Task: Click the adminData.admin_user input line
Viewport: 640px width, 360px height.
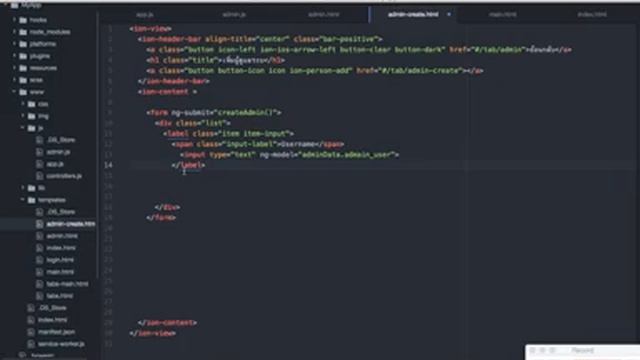Action: tap(289, 155)
